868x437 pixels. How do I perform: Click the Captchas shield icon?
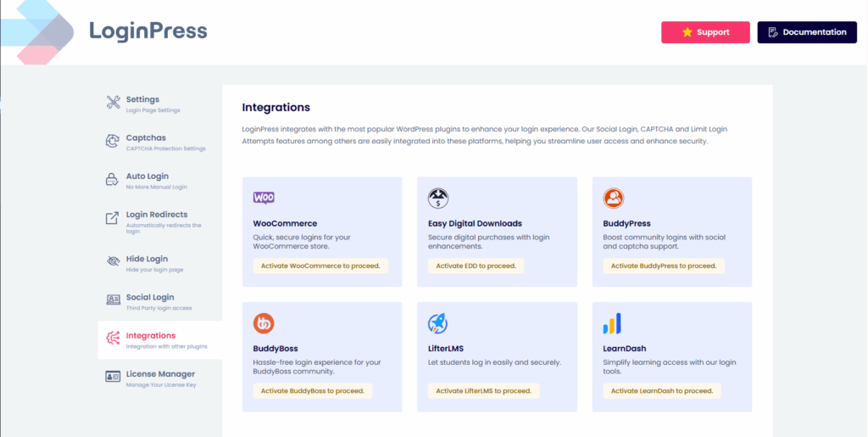[x=113, y=141]
